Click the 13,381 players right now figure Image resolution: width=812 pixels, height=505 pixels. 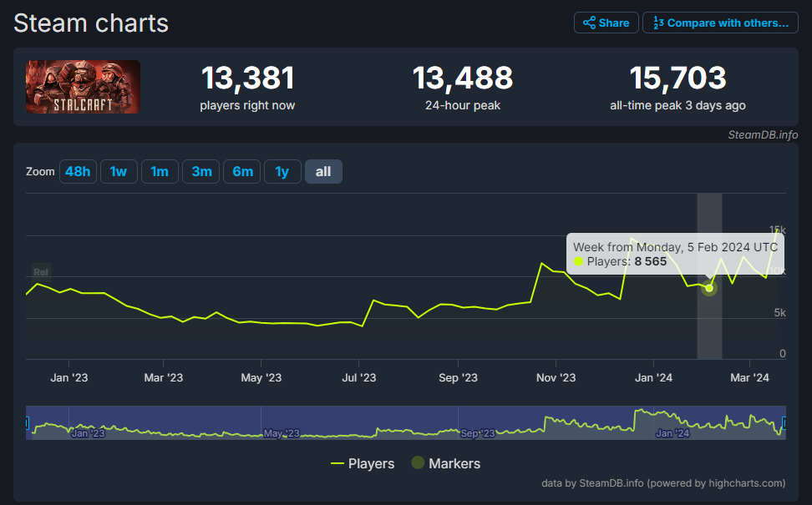pyautogui.click(x=247, y=78)
